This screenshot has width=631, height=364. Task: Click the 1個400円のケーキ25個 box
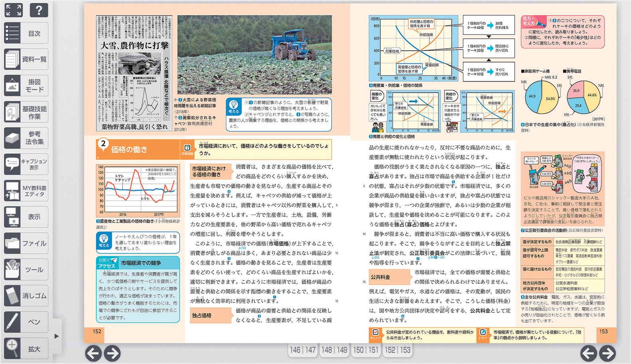pos(488,49)
